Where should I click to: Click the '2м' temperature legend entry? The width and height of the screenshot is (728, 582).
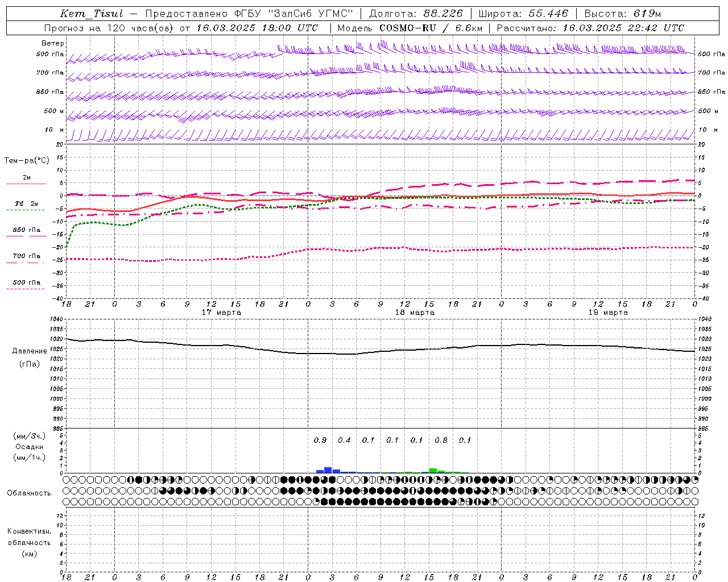pos(27,178)
